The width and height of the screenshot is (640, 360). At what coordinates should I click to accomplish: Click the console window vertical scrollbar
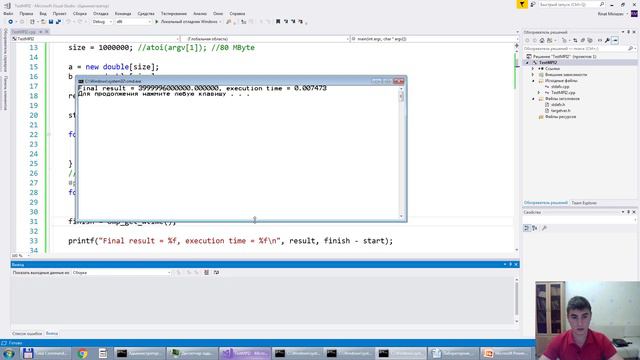tap(401, 153)
